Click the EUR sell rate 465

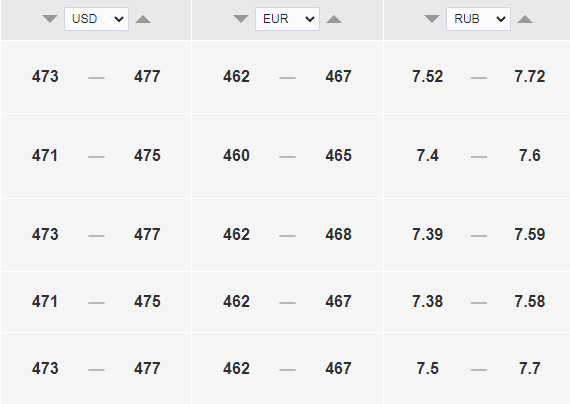coord(338,156)
